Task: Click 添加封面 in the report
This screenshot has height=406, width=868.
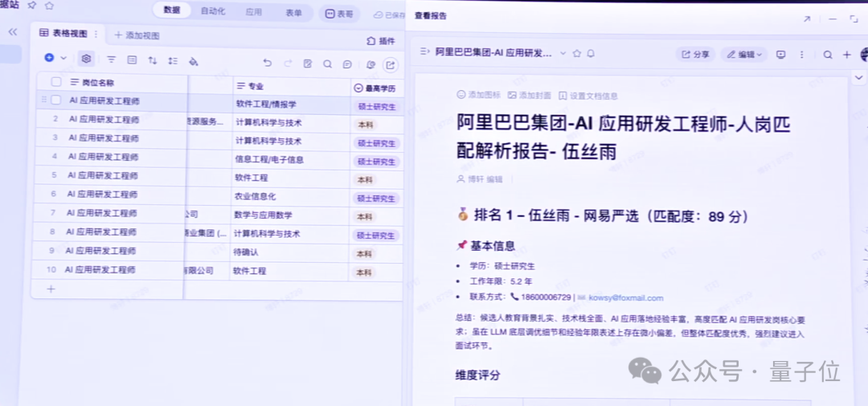Action: coord(529,95)
